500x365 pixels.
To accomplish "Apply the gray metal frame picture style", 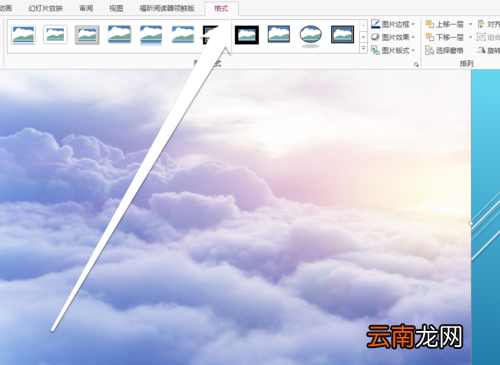I will 87,35.
